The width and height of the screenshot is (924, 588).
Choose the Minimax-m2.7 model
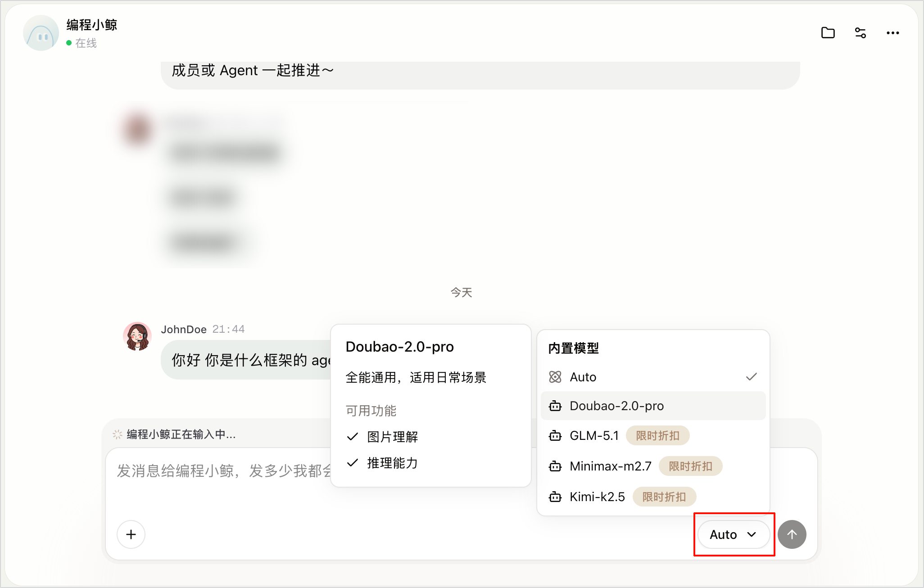coord(653,466)
